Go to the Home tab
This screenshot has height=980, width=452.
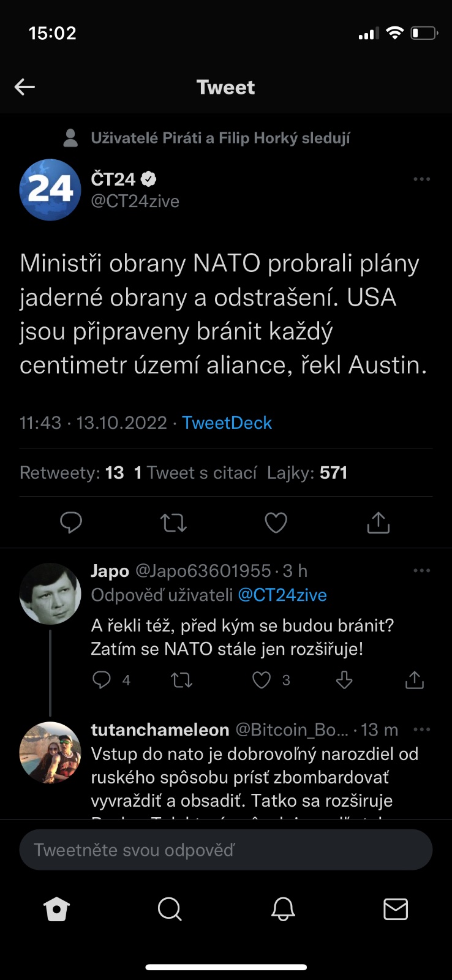point(57,910)
